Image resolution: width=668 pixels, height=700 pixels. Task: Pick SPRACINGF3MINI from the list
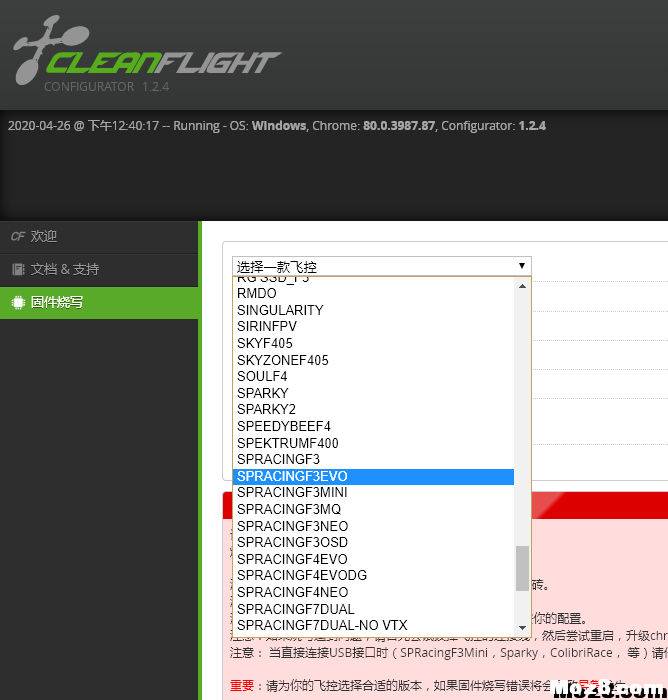click(x=373, y=493)
